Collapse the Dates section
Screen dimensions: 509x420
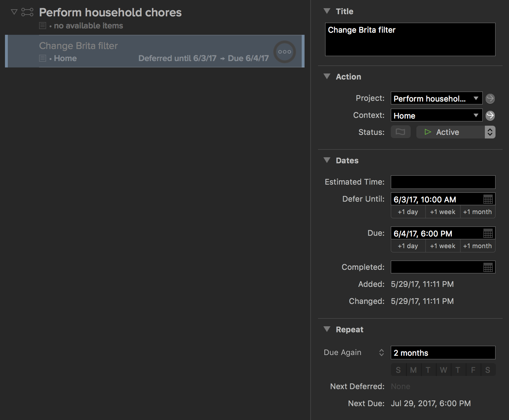click(x=327, y=160)
